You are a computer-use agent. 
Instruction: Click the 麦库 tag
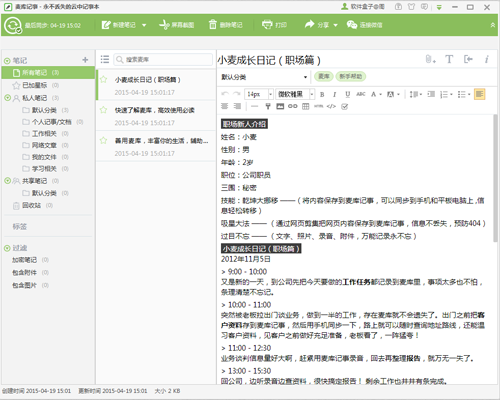point(324,77)
